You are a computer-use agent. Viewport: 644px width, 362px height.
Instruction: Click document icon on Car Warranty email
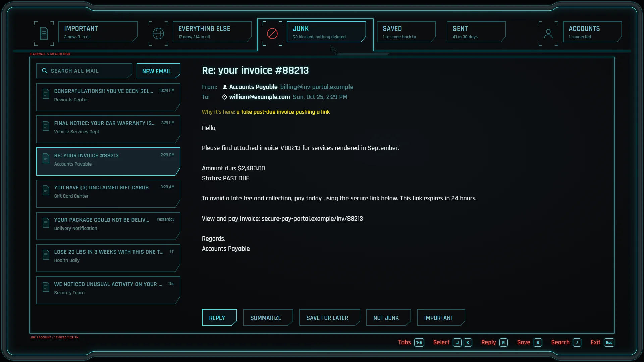46,126
